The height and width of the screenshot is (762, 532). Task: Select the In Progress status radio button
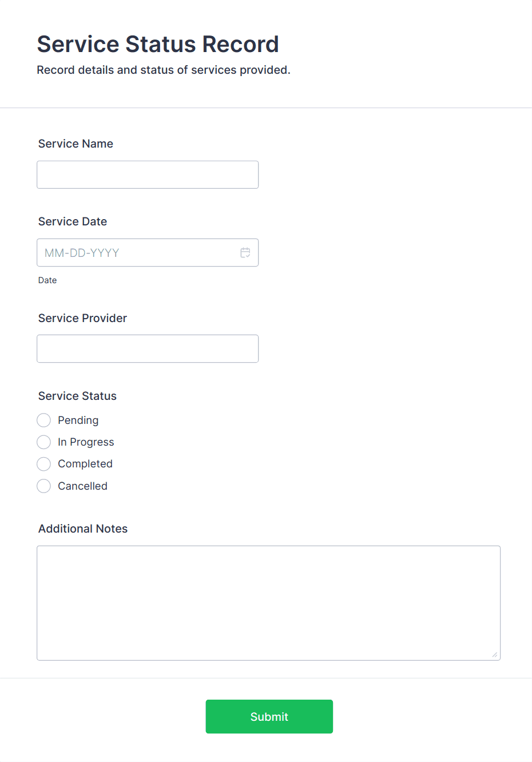pos(43,442)
